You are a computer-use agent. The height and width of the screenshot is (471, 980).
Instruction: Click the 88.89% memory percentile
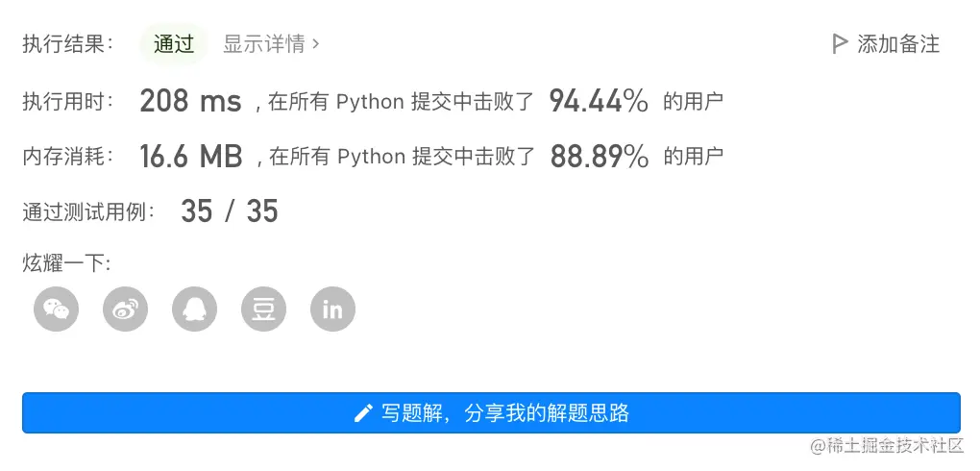pos(599,157)
